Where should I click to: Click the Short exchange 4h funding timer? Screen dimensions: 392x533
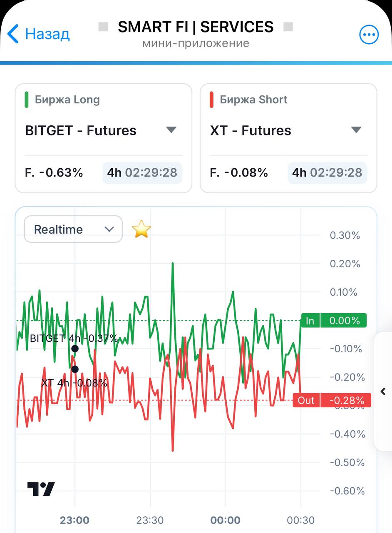point(327,172)
